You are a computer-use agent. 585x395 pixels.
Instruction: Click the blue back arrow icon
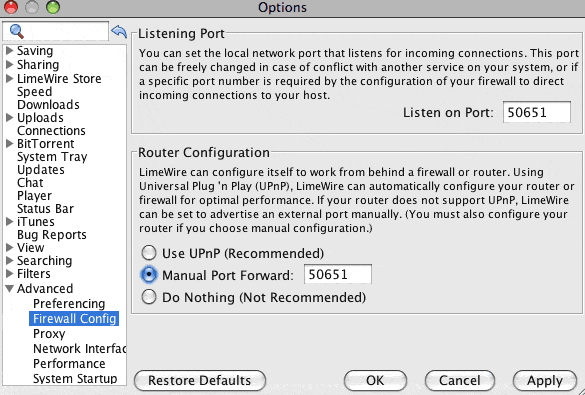tap(119, 31)
